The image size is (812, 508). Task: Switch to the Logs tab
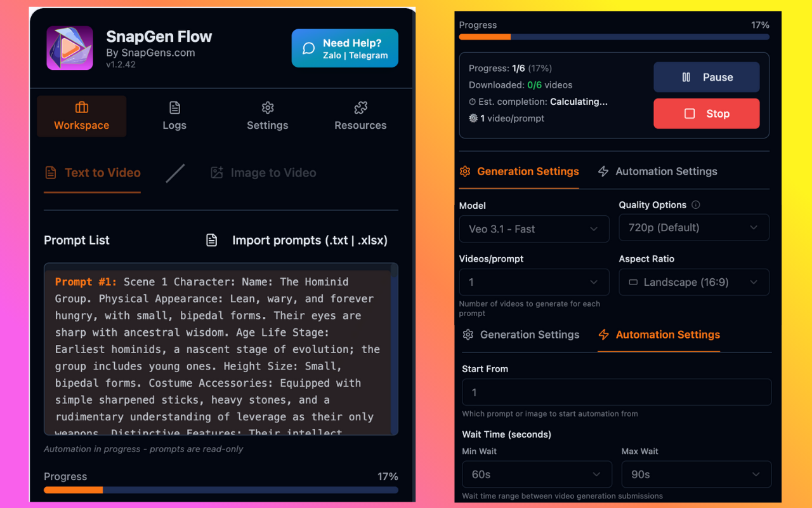pyautogui.click(x=174, y=116)
